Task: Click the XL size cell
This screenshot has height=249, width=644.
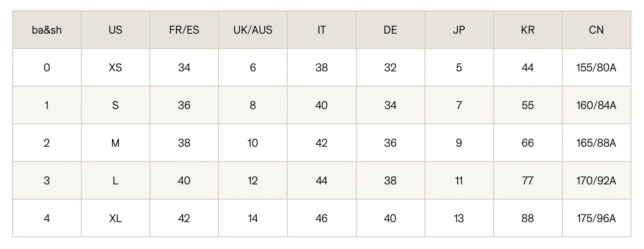Action: 115,218
